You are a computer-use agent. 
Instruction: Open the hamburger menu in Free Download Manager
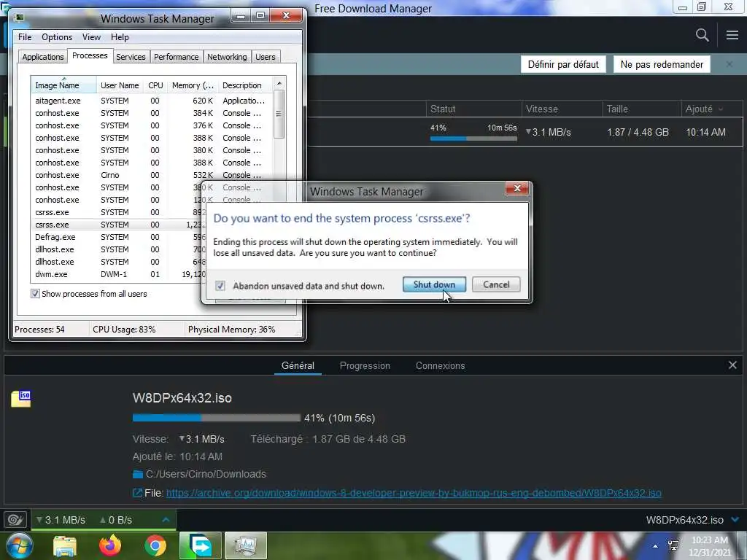point(732,35)
